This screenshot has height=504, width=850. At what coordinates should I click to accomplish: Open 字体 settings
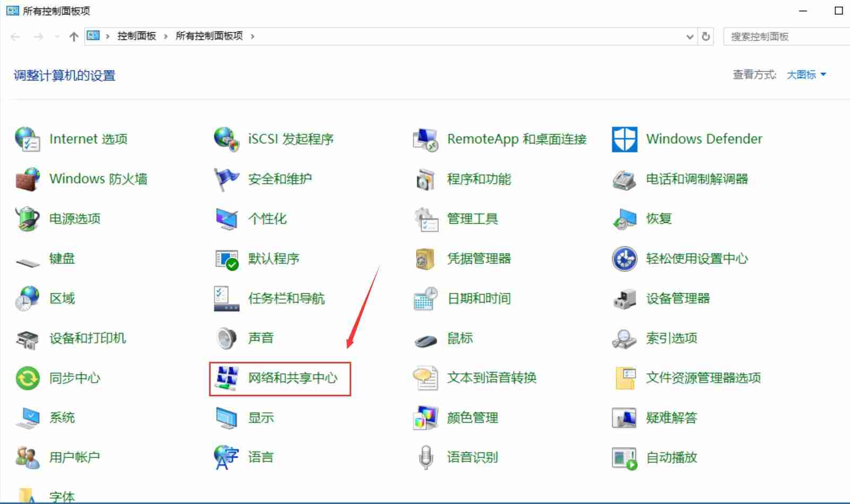point(62,496)
